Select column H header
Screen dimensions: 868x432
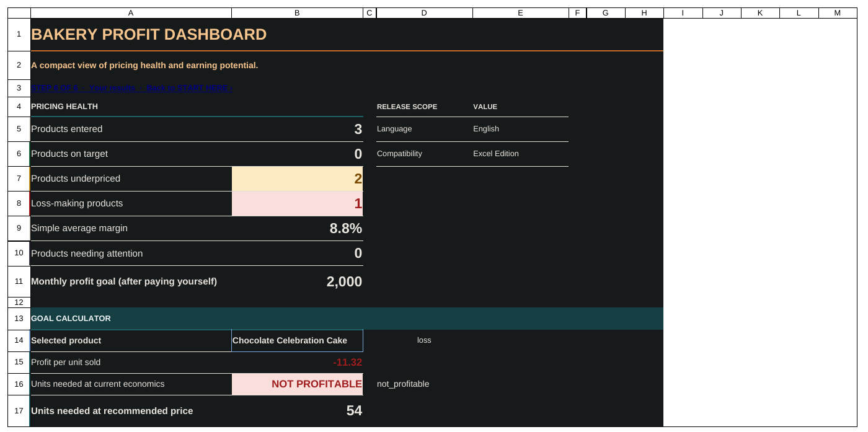[644, 13]
